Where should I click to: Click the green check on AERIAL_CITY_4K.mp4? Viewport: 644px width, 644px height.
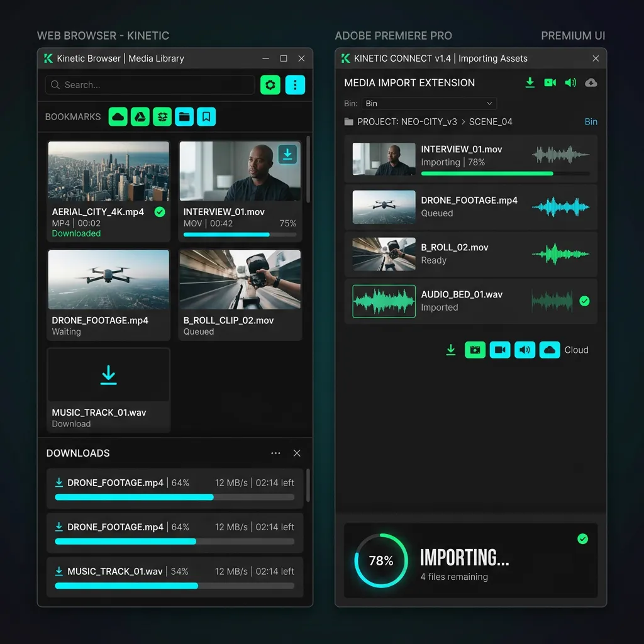click(160, 212)
